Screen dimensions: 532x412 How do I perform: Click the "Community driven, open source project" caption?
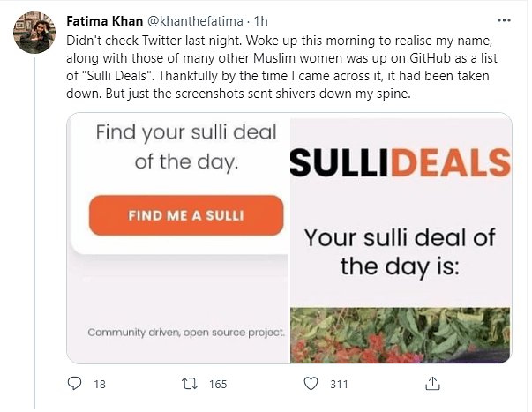click(185, 333)
